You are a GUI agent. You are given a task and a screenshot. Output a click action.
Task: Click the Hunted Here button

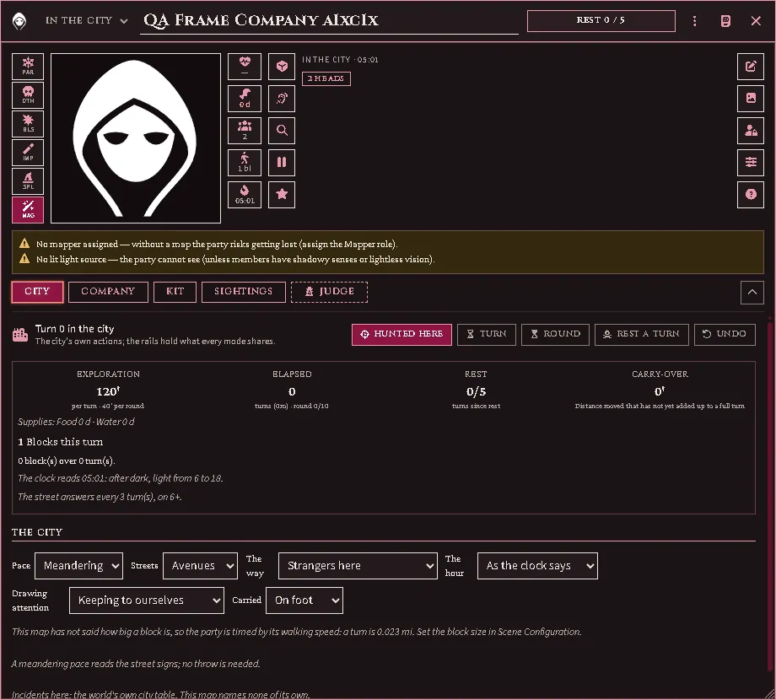tap(401, 335)
